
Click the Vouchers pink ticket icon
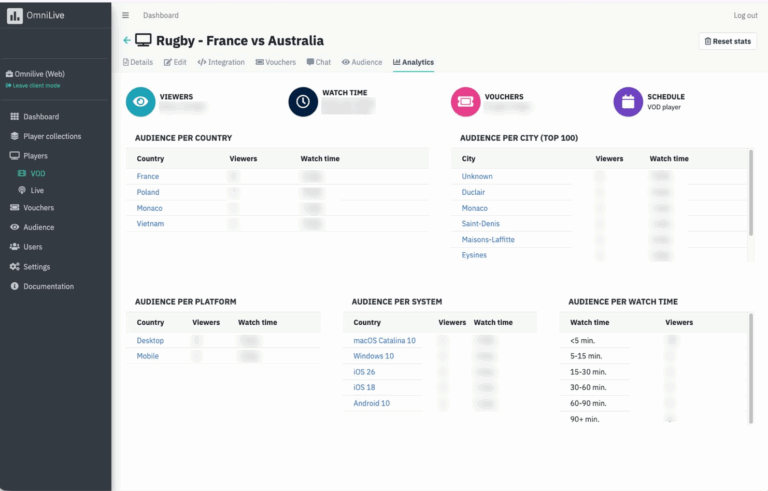(465, 101)
